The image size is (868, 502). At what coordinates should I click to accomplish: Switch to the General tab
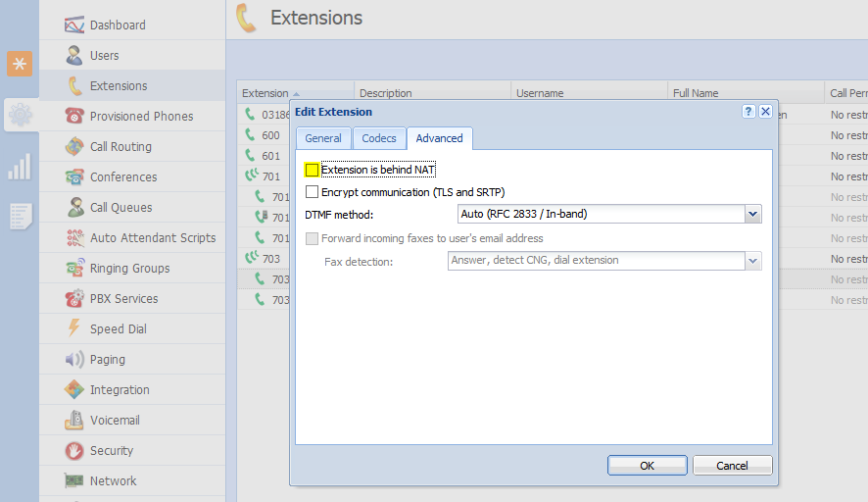322,138
